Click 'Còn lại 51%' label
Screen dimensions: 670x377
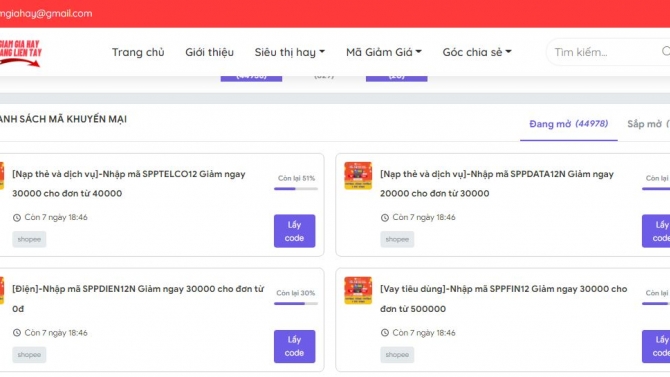click(296, 178)
